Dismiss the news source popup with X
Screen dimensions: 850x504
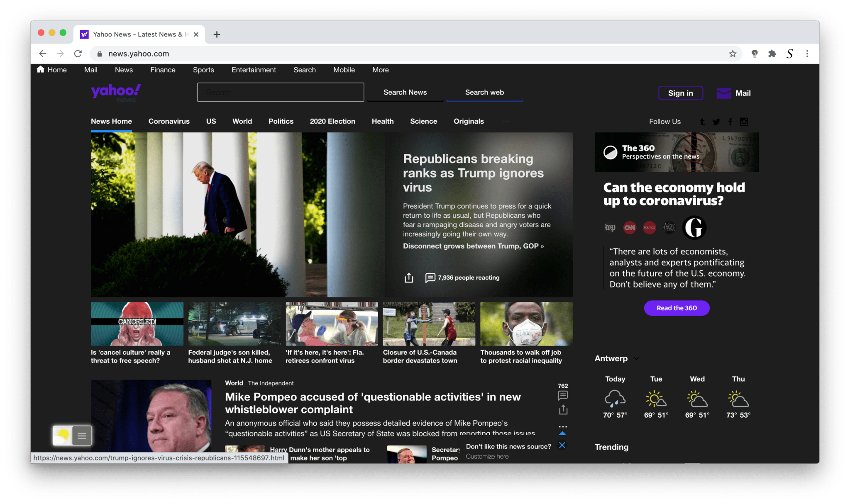pos(562,445)
